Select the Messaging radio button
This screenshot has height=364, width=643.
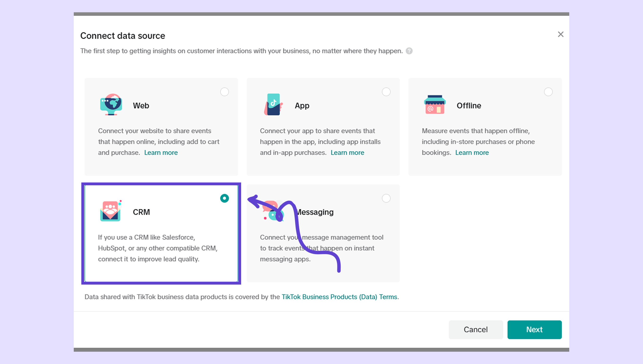click(x=386, y=198)
